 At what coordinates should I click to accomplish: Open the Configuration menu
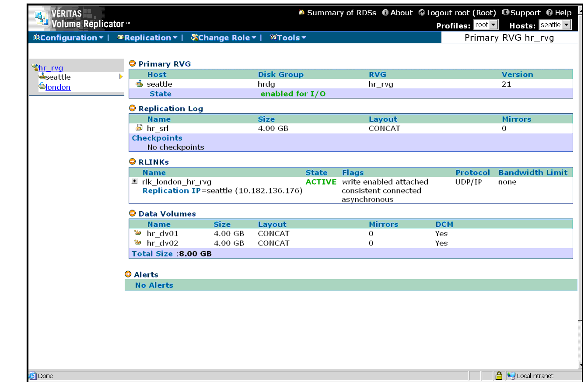(x=68, y=38)
